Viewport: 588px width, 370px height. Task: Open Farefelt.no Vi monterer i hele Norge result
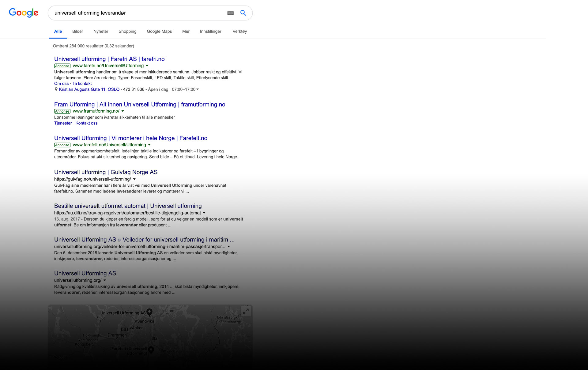[x=131, y=138]
